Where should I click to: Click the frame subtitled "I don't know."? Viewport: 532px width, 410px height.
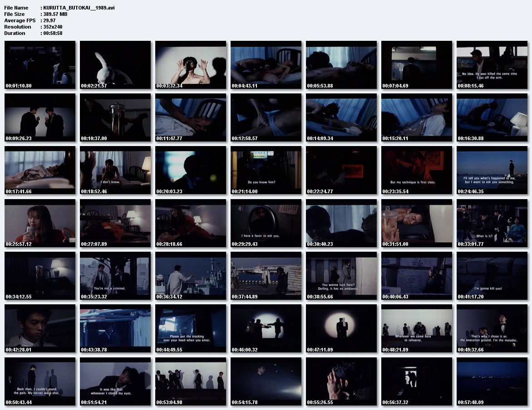click(x=115, y=170)
